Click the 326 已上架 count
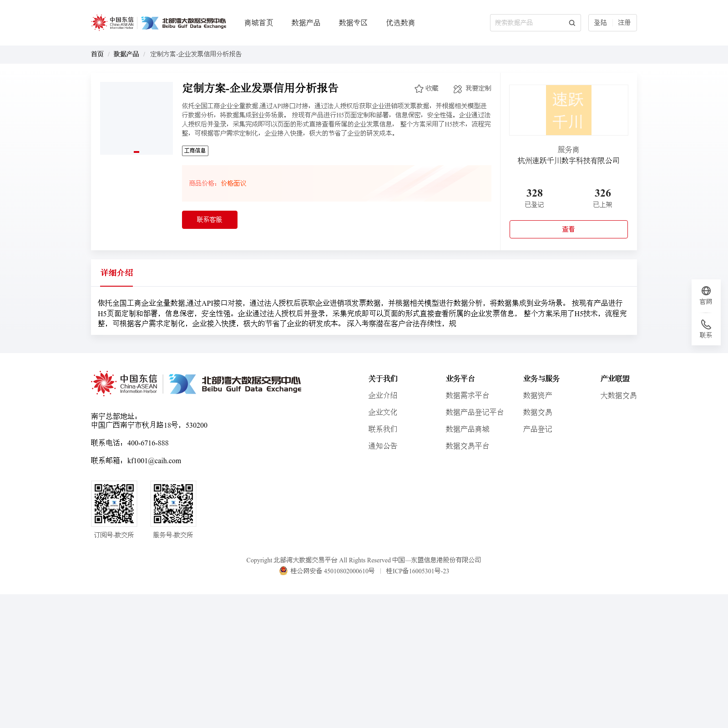Viewport: 728px width, 728px height. click(603, 198)
